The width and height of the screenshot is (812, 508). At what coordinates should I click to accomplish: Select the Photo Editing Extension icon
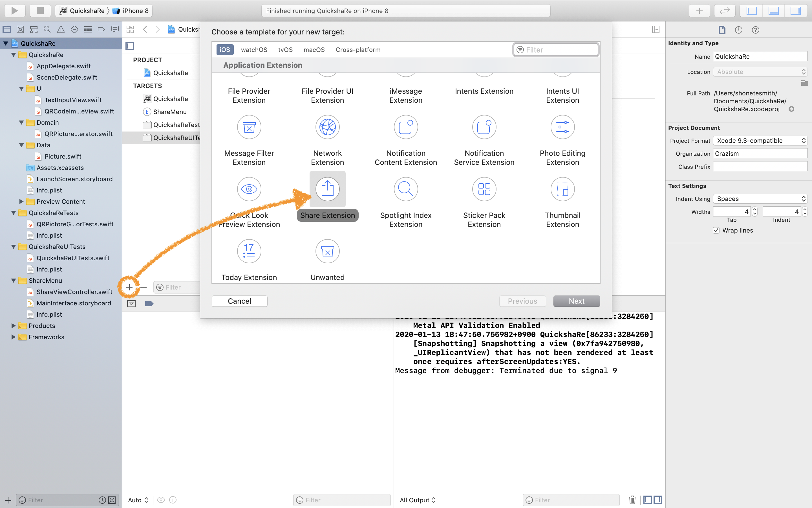click(x=563, y=127)
